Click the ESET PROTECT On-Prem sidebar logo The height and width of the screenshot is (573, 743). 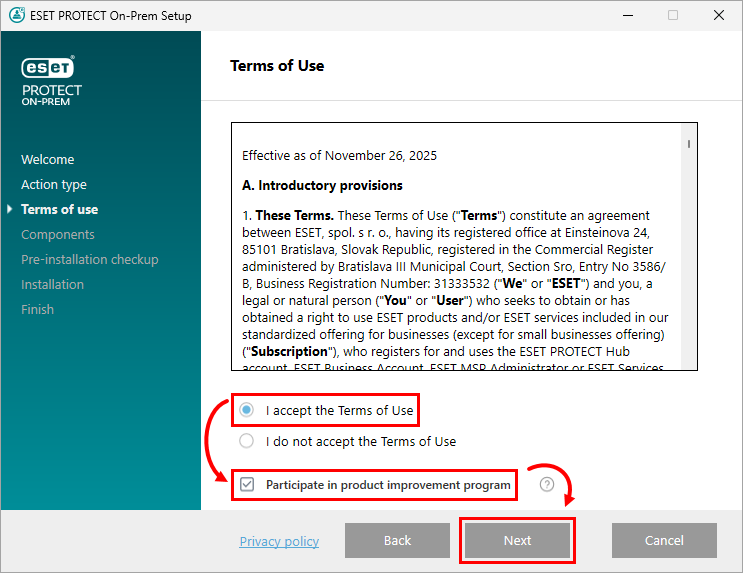[x=52, y=80]
